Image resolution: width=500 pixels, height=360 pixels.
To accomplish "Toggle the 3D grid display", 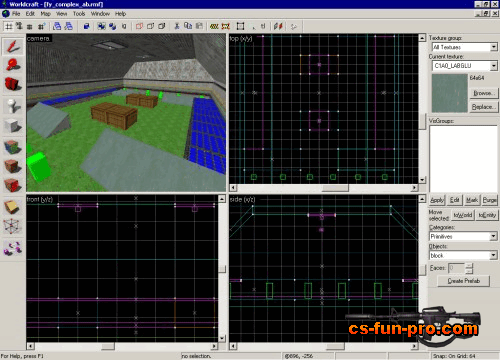I will tap(19, 26).
